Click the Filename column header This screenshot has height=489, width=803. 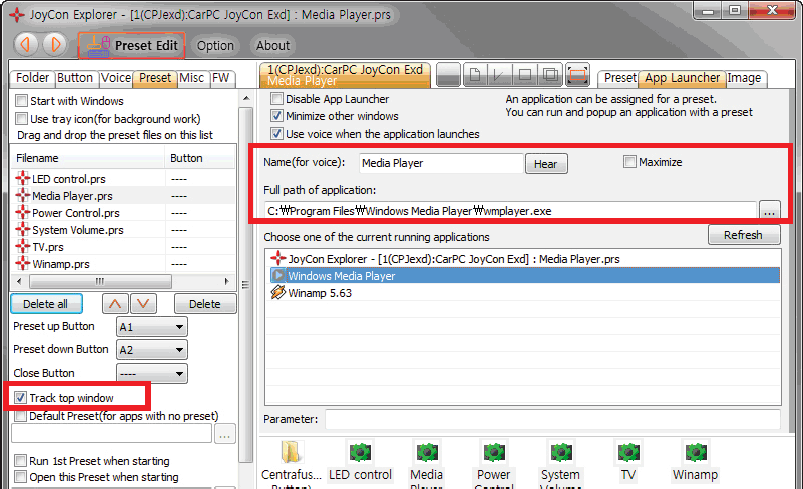tap(88, 158)
